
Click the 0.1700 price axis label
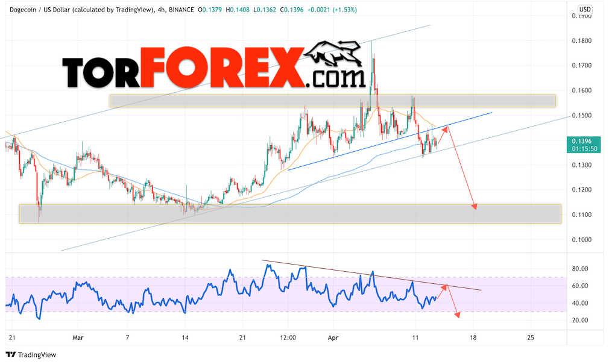coord(581,66)
